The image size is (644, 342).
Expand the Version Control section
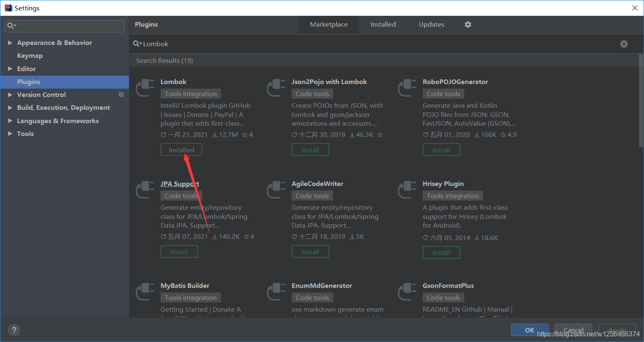click(10, 95)
